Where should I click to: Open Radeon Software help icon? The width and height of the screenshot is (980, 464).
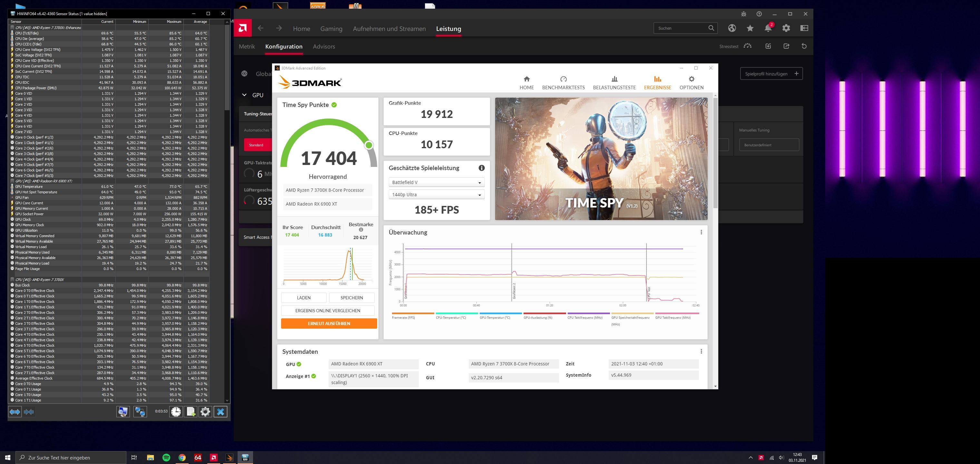click(x=759, y=14)
